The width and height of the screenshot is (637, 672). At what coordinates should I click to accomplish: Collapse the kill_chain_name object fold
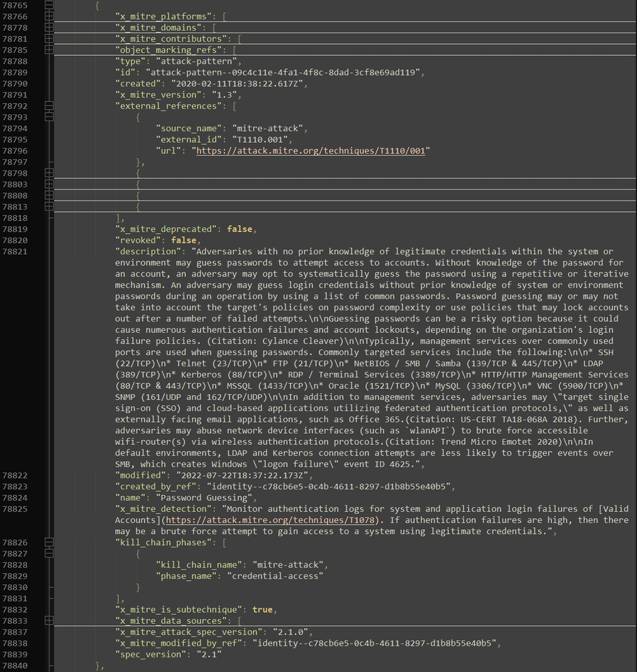[x=47, y=553]
